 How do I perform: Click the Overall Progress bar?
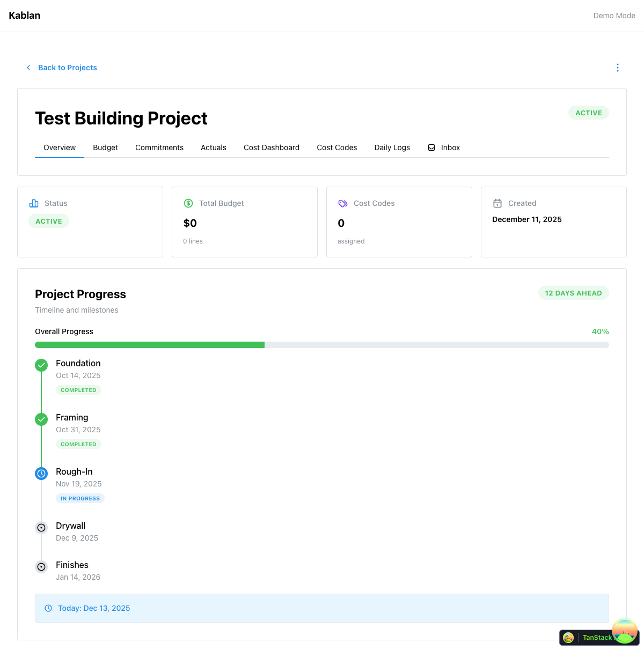click(x=322, y=344)
